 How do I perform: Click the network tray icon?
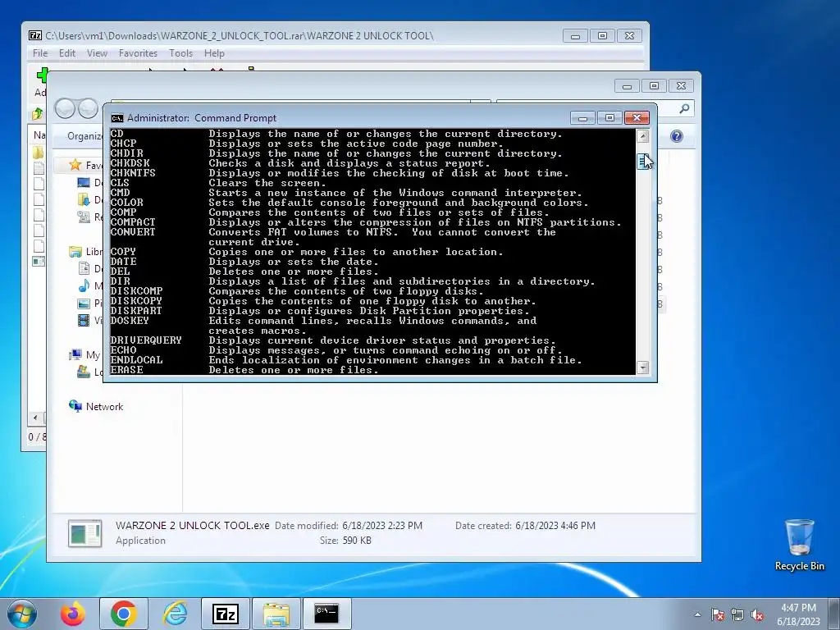click(x=737, y=614)
